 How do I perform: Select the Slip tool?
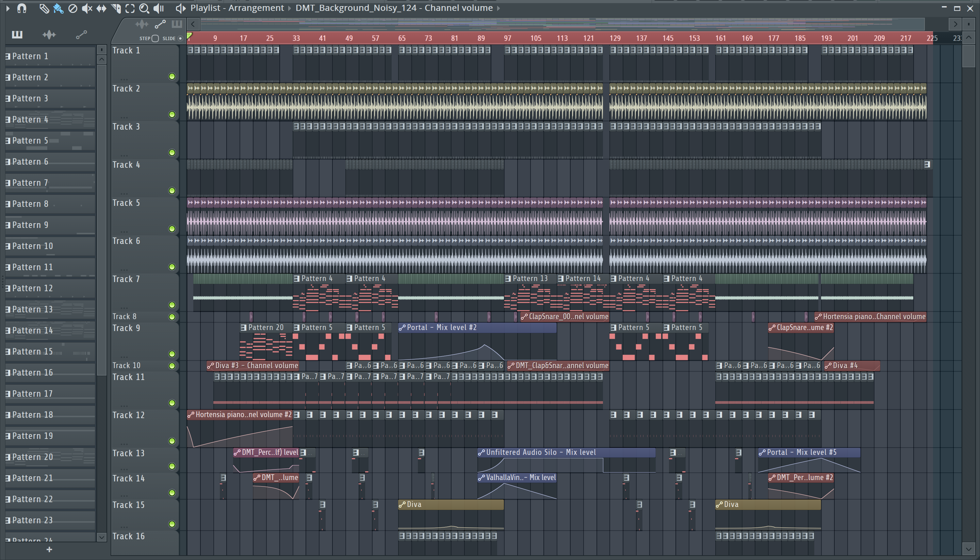click(101, 9)
